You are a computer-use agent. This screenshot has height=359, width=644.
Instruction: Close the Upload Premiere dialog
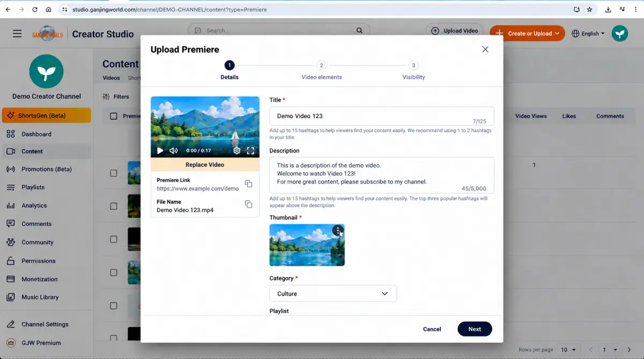[x=485, y=49]
